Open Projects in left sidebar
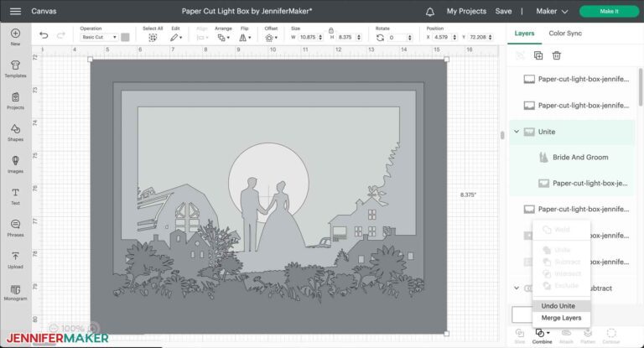644x348 pixels. (x=15, y=101)
